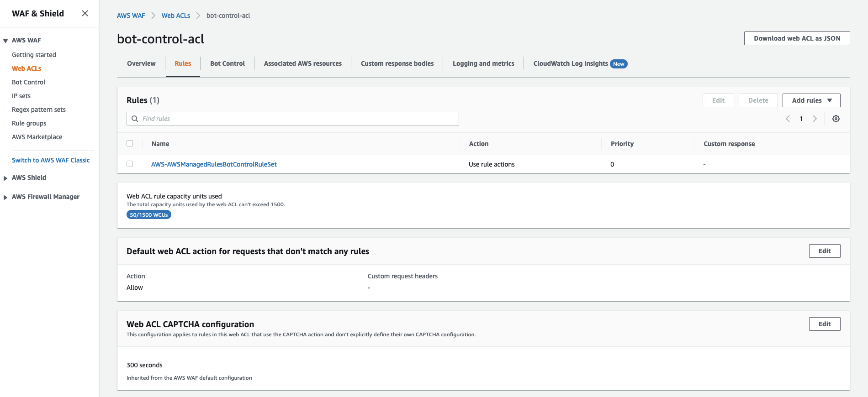Edit the default web ACL action
Image resolution: width=868 pixels, height=397 pixels.
click(825, 251)
